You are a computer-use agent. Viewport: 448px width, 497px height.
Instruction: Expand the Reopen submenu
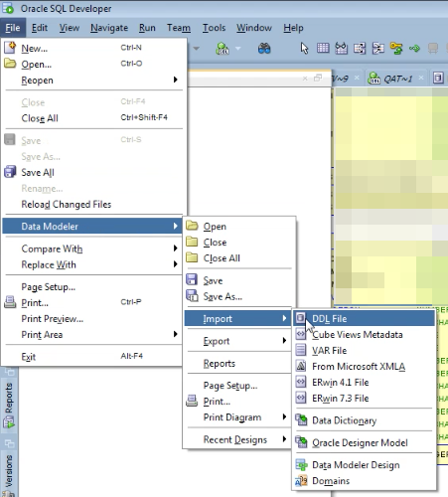93,81
